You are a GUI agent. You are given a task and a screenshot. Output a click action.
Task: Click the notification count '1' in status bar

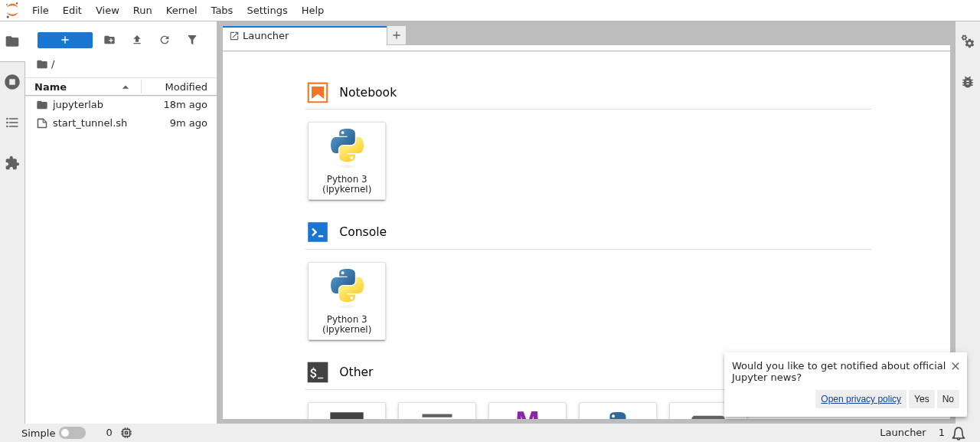pos(942,433)
